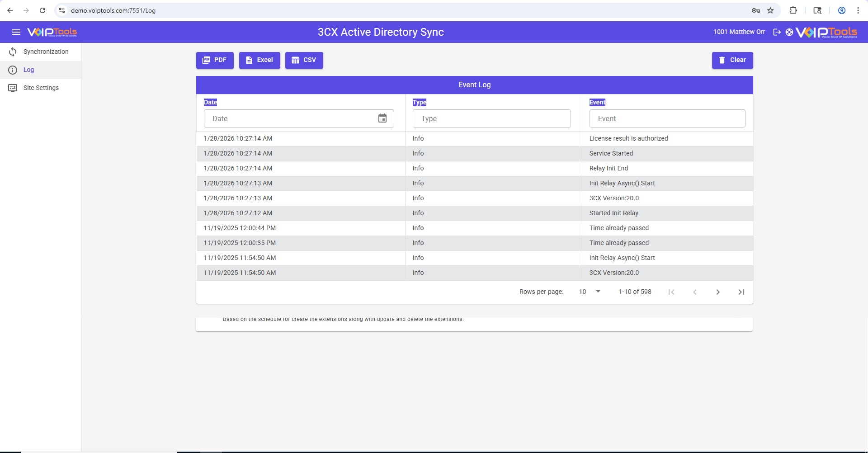Jump to last page of event log

pyautogui.click(x=741, y=292)
